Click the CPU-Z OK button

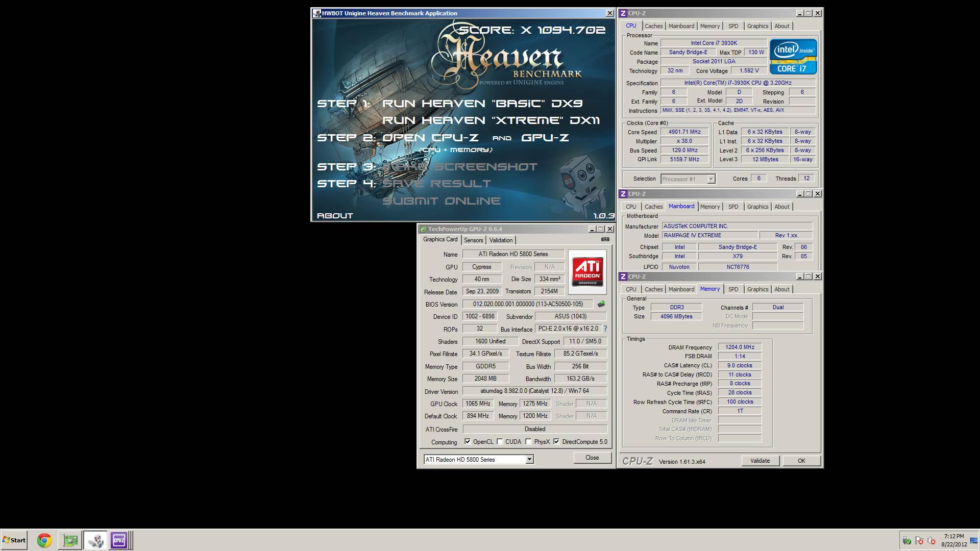click(801, 461)
